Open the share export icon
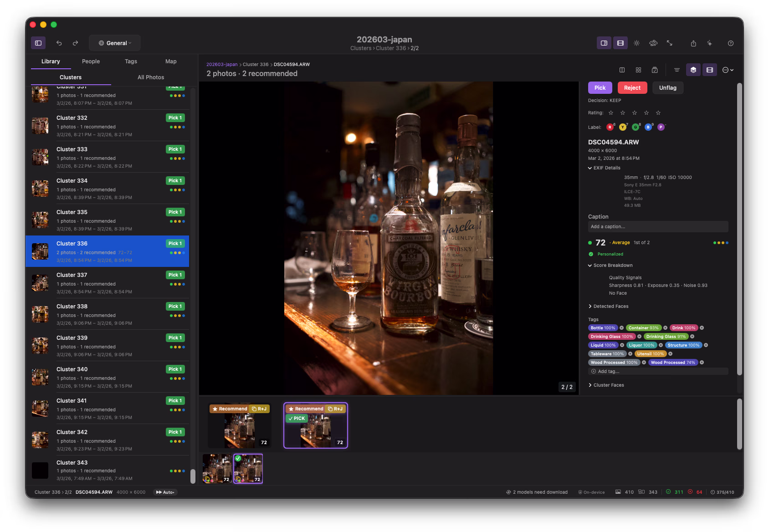This screenshot has width=769, height=532. [x=693, y=43]
